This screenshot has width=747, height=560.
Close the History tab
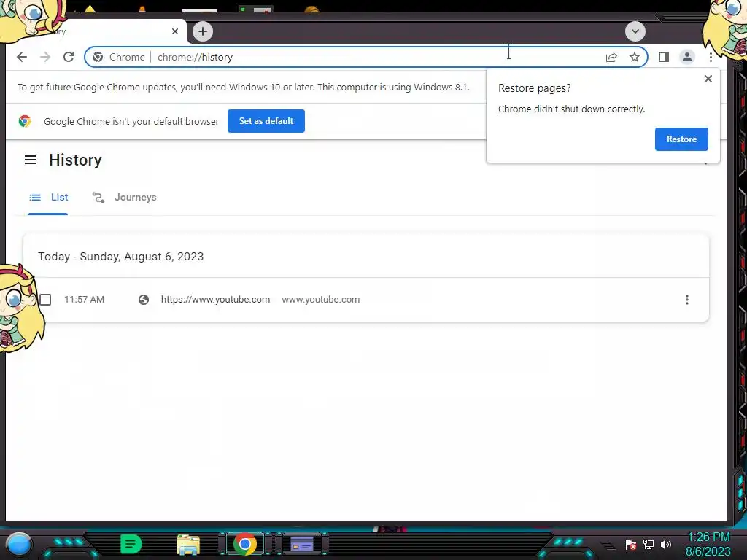pyautogui.click(x=175, y=31)
